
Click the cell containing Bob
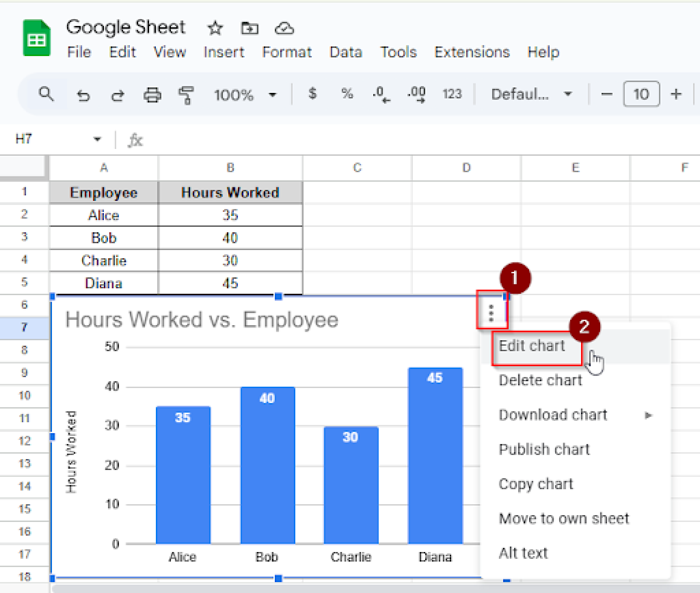(x=104, y=238)
